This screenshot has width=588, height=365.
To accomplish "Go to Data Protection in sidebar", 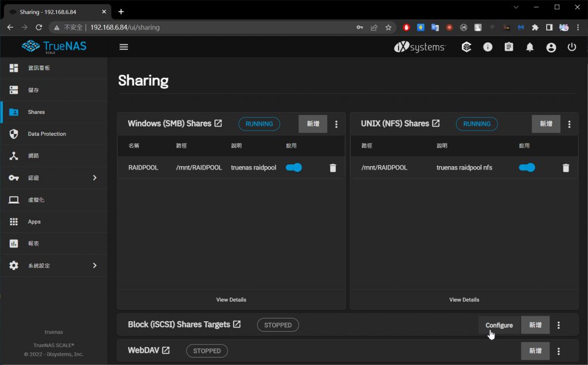I will pos(47,134).
